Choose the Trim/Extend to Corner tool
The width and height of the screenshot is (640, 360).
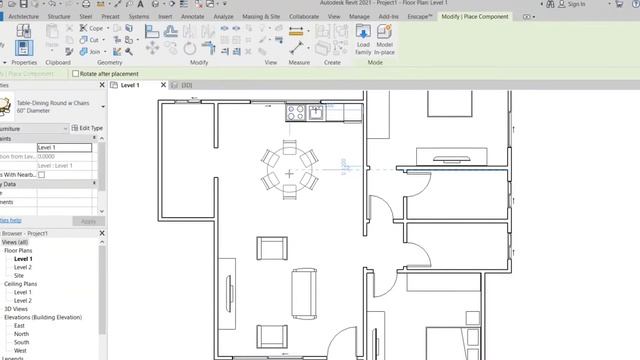208,48
